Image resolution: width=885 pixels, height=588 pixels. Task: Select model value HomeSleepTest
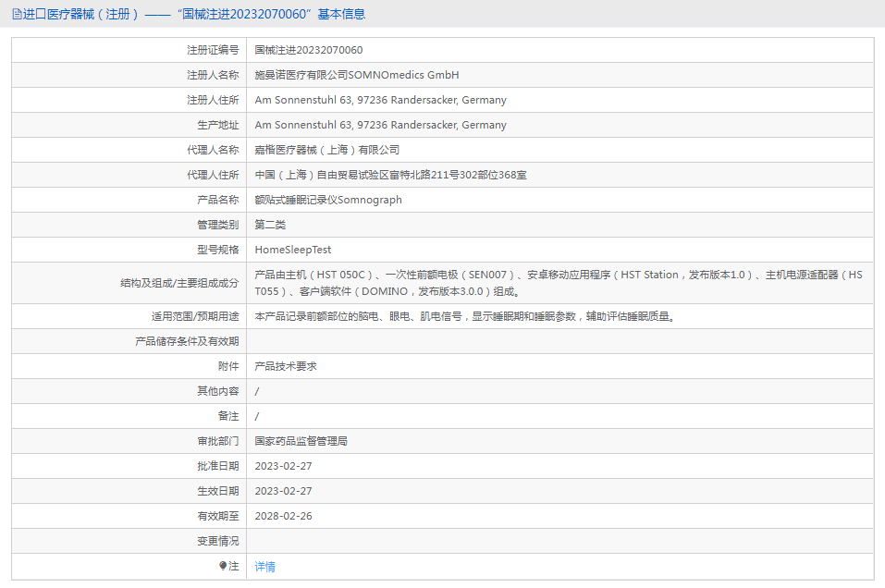click(293, 250)
